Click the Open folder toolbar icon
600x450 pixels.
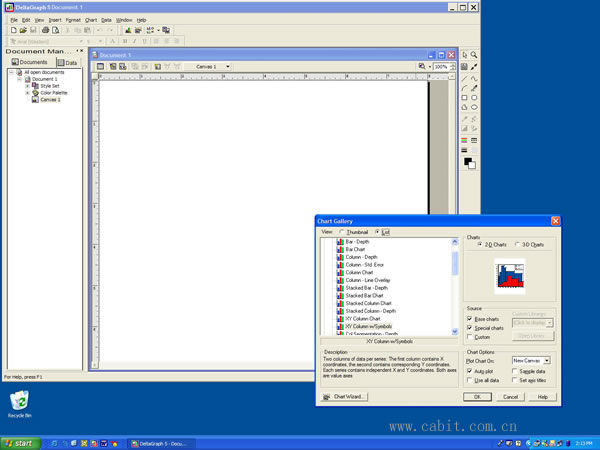(x=23, y=30)
